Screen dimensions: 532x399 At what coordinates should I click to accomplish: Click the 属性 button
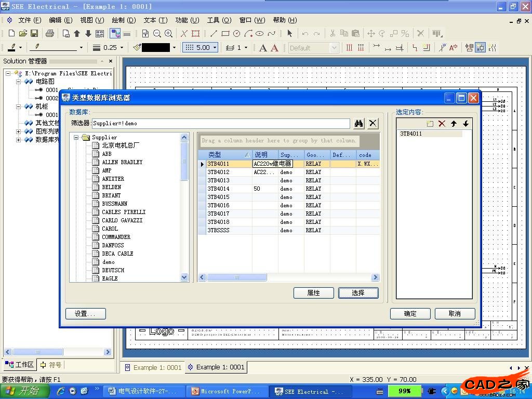coord(313,293)
